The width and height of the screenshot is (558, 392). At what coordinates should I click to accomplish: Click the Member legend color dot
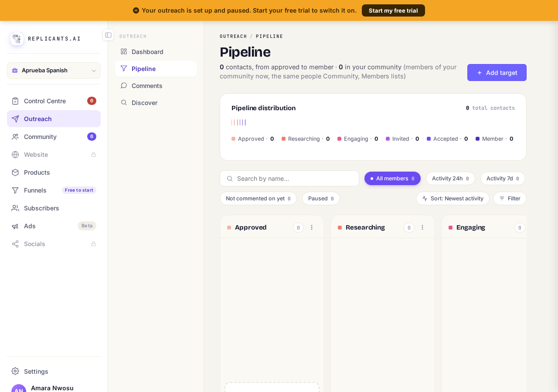[477, 139]
